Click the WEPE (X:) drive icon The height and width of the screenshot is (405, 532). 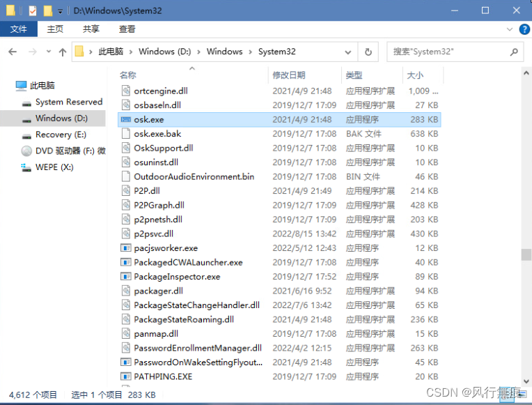pos(26,167)
